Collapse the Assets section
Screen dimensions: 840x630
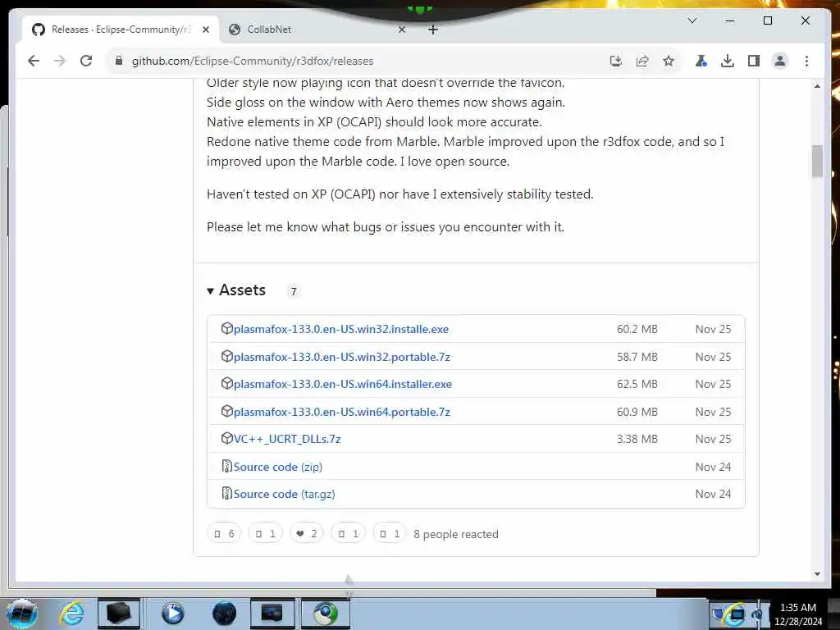coord(236,290)
